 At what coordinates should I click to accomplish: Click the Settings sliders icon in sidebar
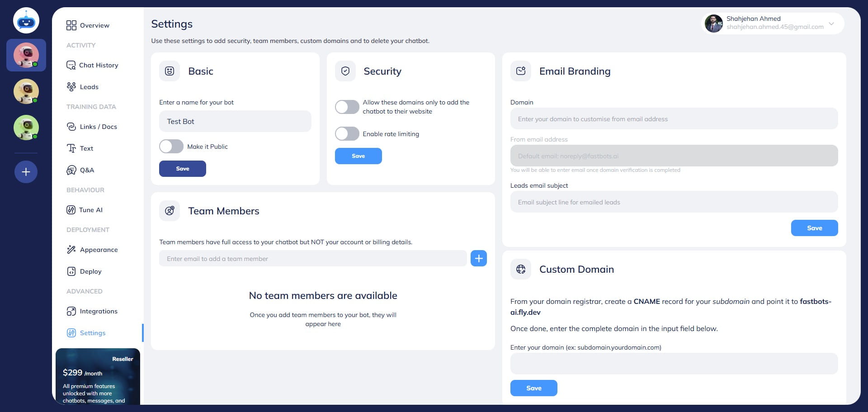[71, 333]
